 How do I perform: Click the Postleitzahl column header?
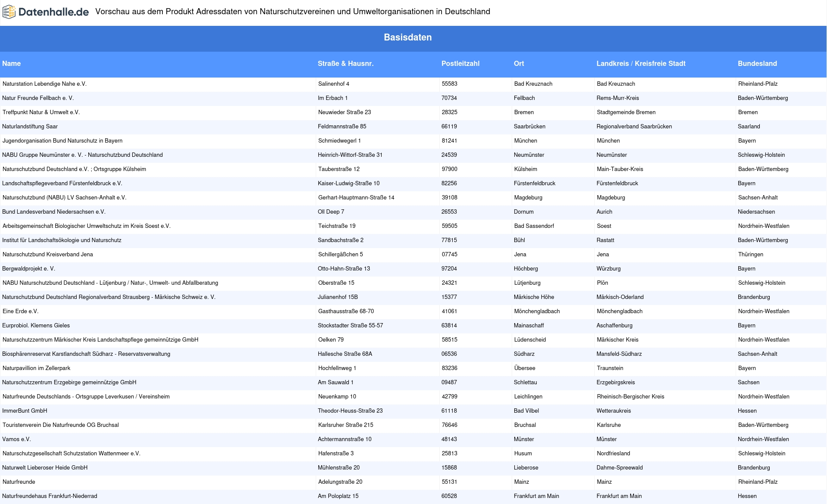tap(460, 63)
